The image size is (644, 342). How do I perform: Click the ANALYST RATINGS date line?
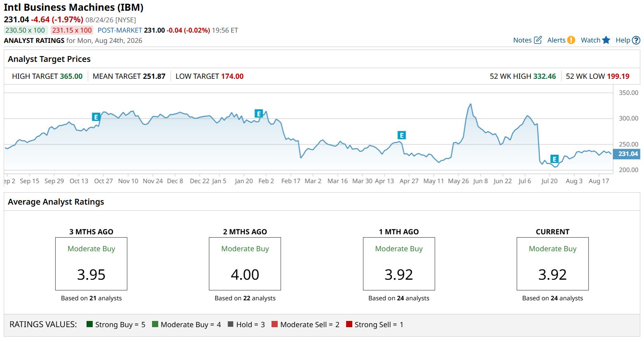click(73, 40)
